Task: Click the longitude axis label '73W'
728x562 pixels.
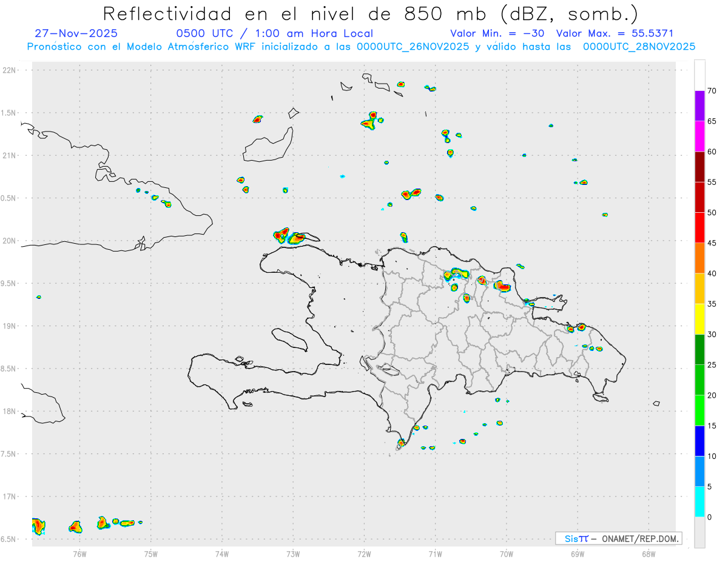Action: coord(293,554)
